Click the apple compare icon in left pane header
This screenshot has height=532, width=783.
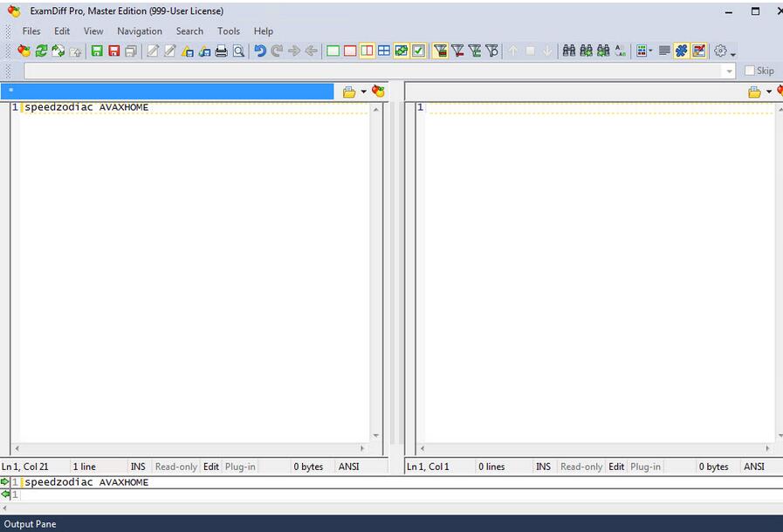pyautogui.click(x=378, y=92)
